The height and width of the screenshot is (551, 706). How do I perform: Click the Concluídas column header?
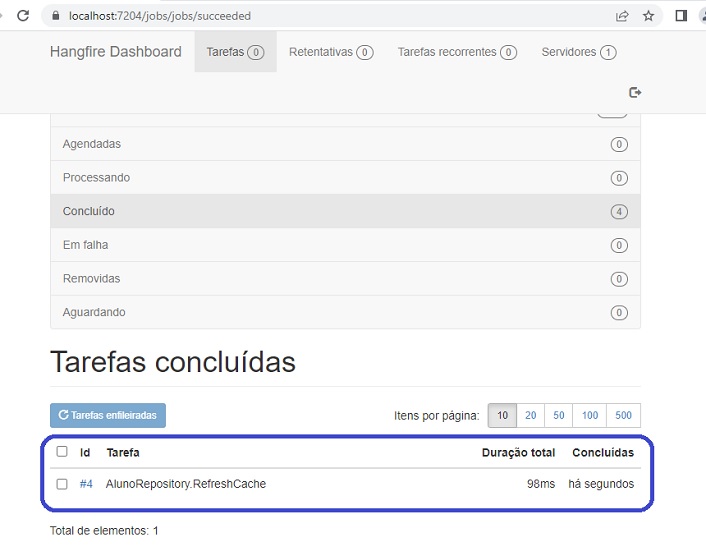pyautogui.click(x=603, y=453)
